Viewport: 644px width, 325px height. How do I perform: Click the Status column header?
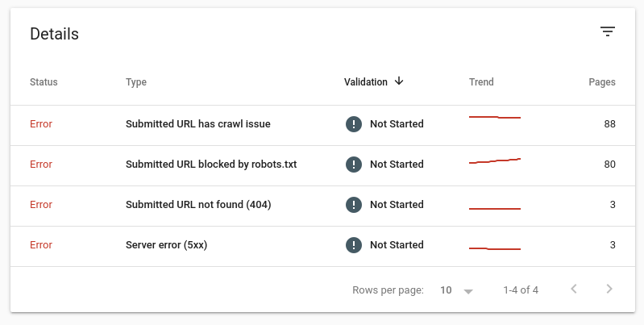click(x=44, y=82)
